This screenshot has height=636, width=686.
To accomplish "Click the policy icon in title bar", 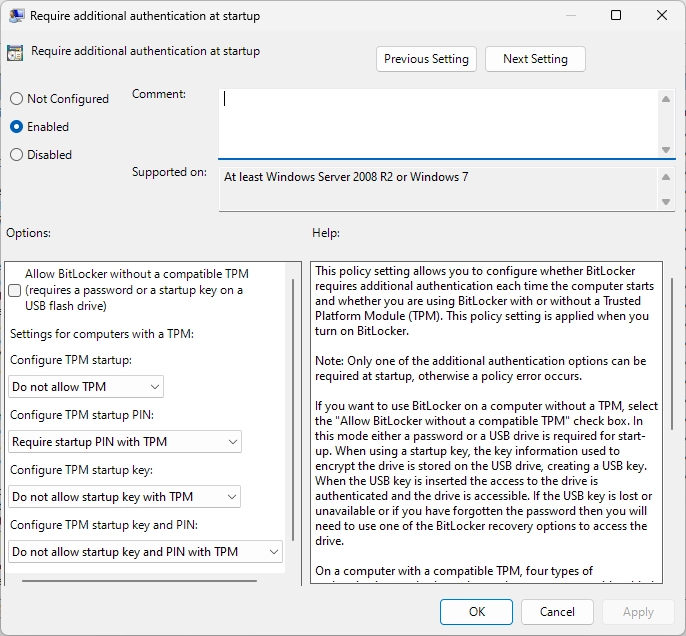I will pyautogui.click(x=15, y=16).
